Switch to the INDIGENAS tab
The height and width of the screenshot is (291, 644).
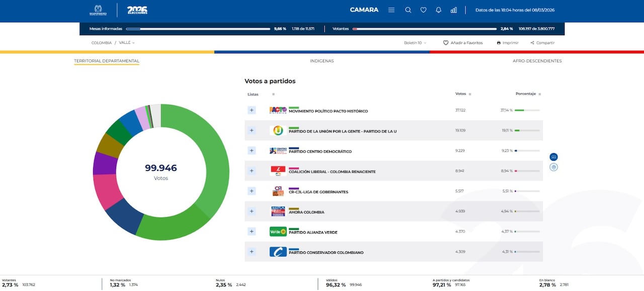pos(321,61)
